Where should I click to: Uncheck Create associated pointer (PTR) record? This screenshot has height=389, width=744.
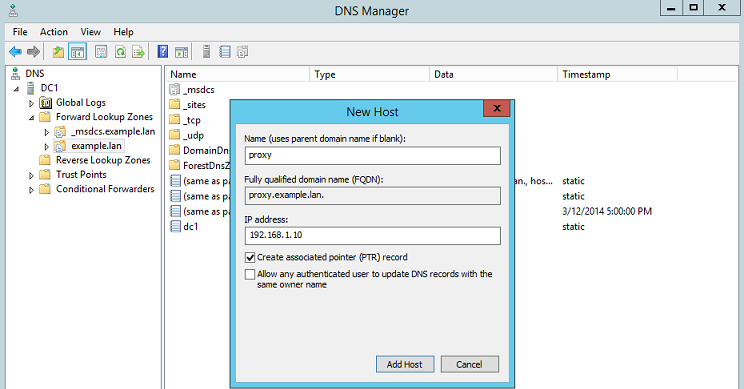250,257
